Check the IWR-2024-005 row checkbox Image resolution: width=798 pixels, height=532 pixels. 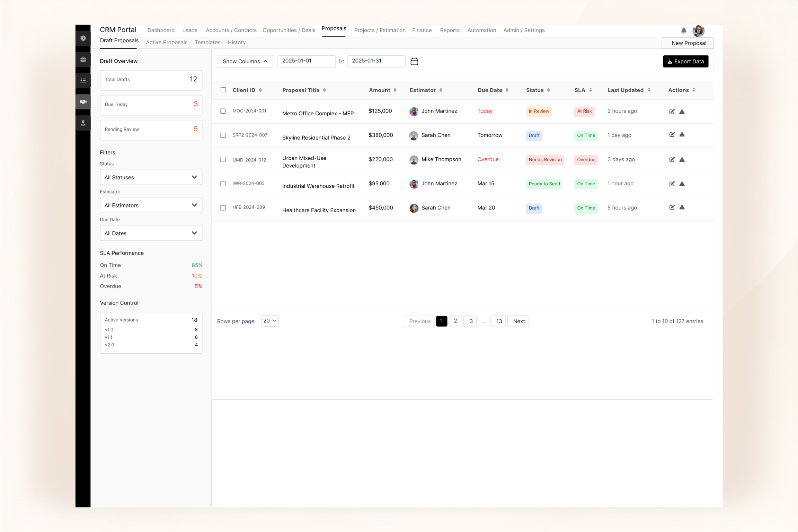pos(223,184)
